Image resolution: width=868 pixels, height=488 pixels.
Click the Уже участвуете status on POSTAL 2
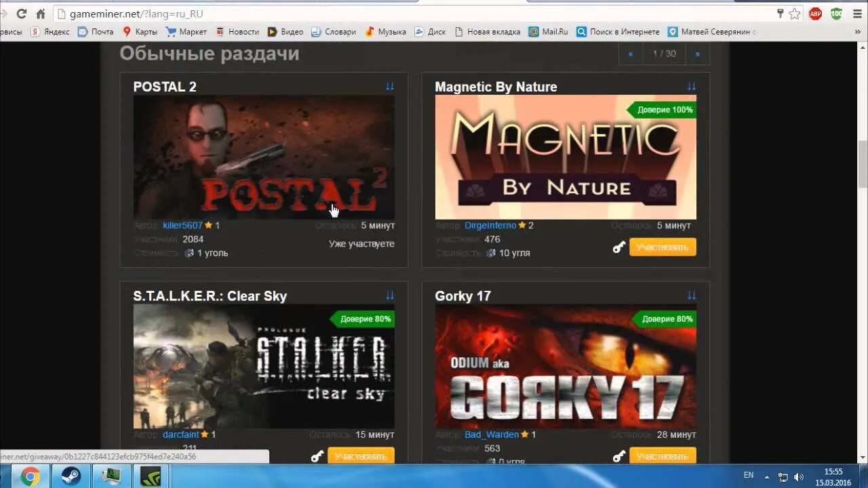361,243
